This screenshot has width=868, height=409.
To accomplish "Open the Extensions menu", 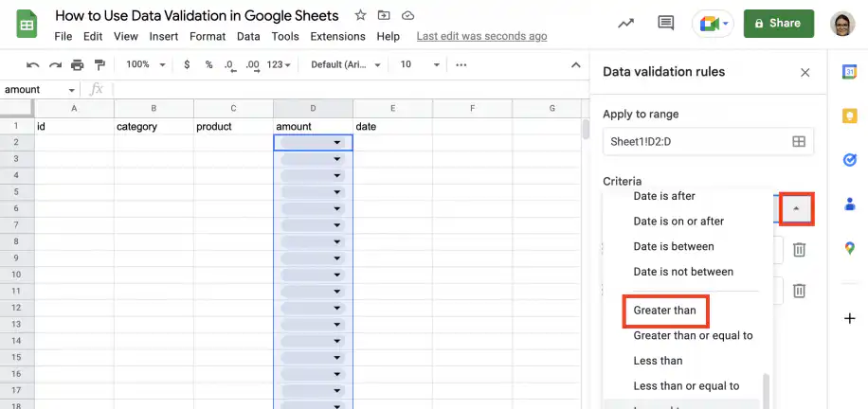I will [x=337, y=37].
